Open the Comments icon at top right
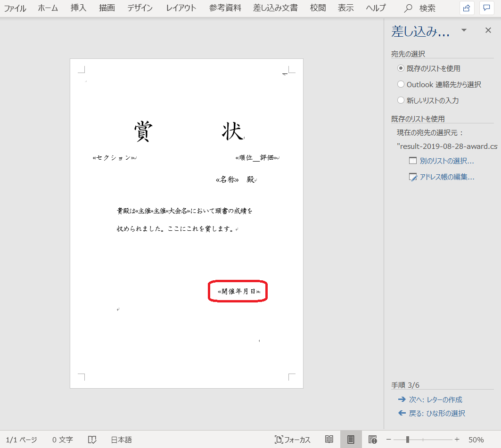 486,8
